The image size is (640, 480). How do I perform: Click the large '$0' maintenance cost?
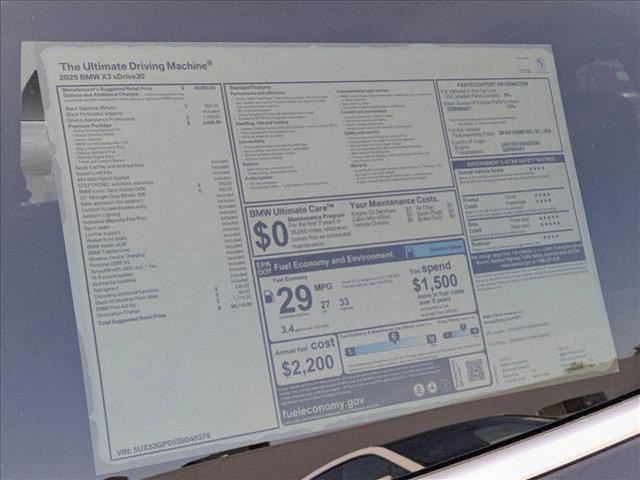pos(270,236)
